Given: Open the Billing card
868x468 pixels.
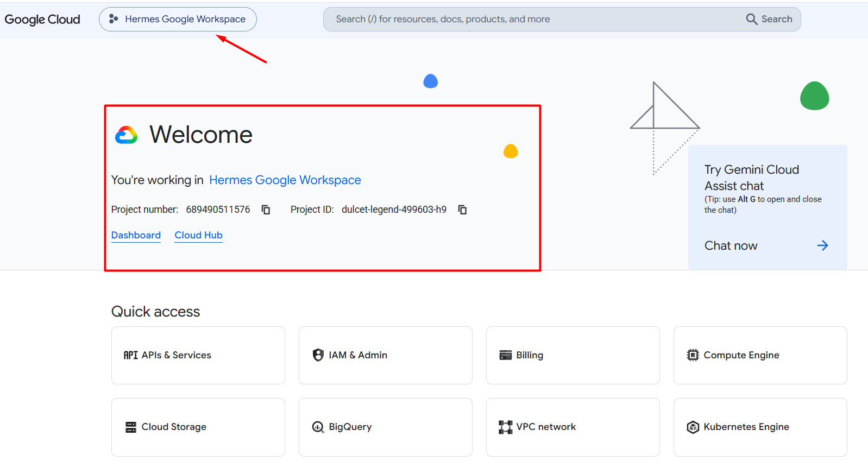Looking at the screenshot, I should coord(573,355).
